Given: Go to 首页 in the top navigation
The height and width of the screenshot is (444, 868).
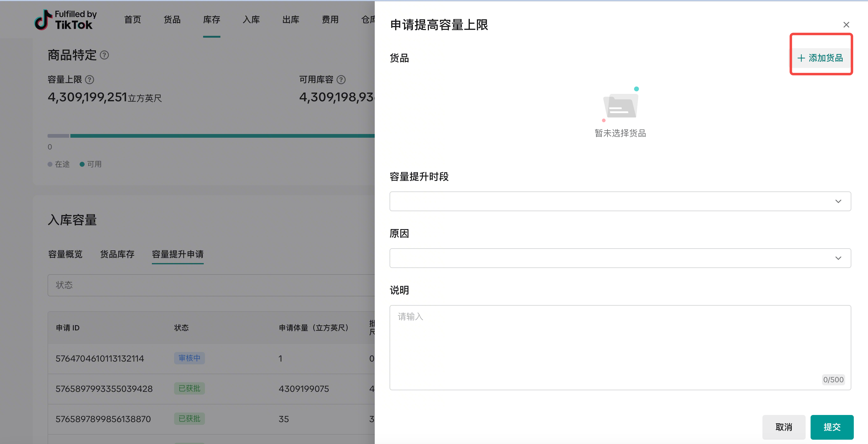Looking at the screenshot, I should 132,19.
